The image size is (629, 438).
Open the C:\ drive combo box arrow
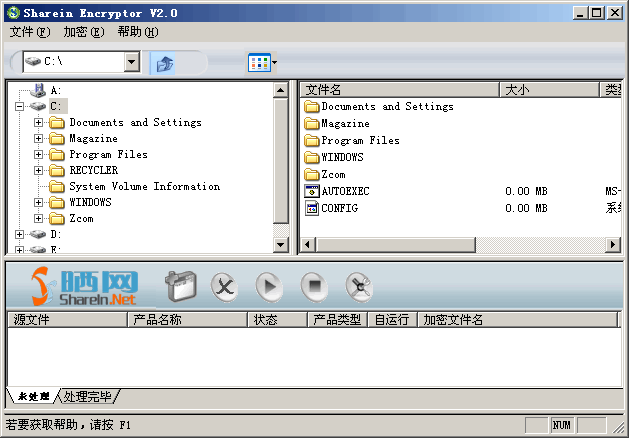(x=132, y=62)
